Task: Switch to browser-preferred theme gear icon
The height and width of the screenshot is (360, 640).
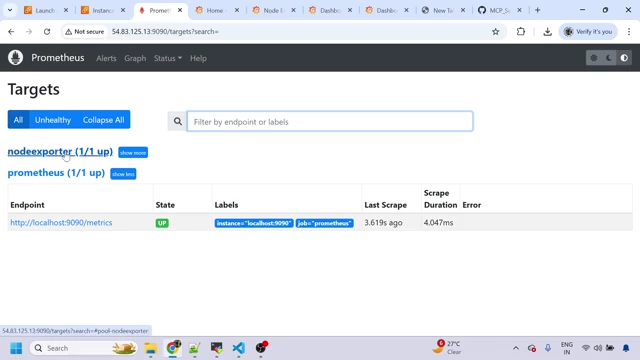Action: pyautogui.click(x=594, y=58)
